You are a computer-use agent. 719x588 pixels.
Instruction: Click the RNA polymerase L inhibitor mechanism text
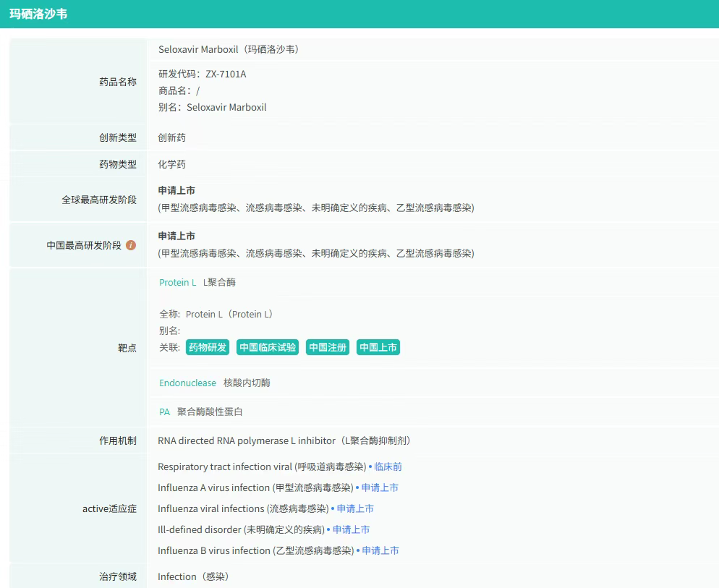tap(284, 440)
